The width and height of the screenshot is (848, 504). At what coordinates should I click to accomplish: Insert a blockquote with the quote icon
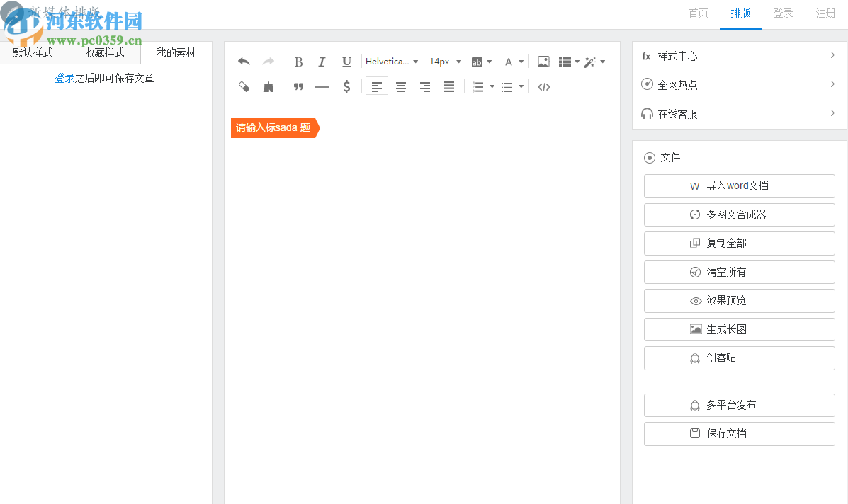pos(298,86)
